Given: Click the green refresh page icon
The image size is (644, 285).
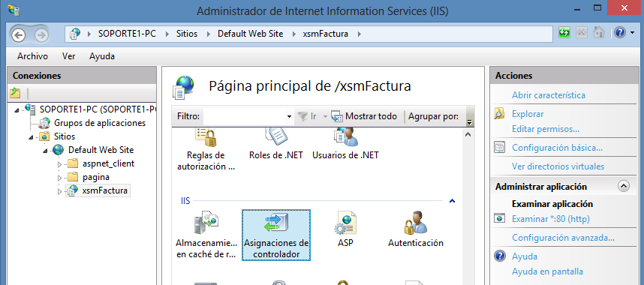Looking at the screenshot, I should click(564, 33).
